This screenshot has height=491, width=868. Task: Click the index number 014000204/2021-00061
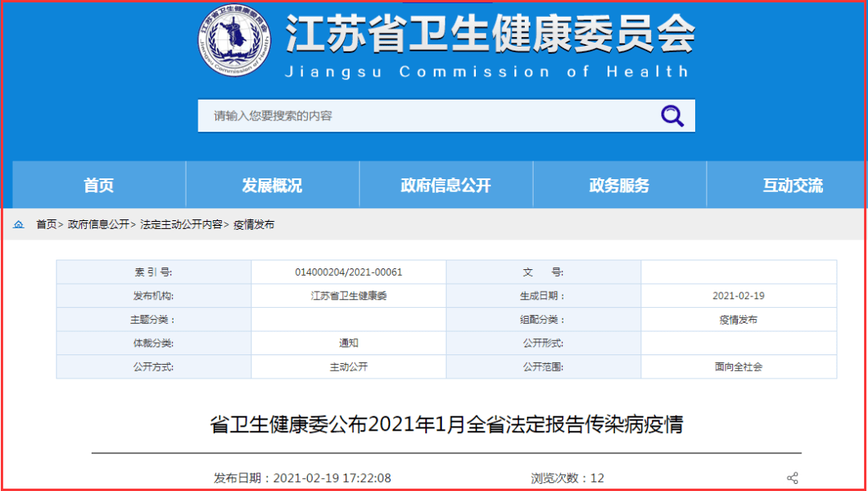click(349, 272)
